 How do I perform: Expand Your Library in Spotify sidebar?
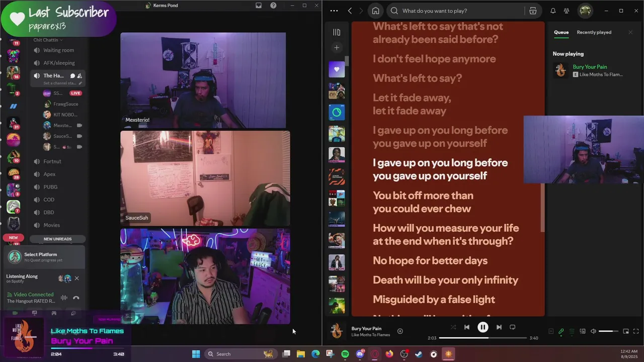(337, 32)
